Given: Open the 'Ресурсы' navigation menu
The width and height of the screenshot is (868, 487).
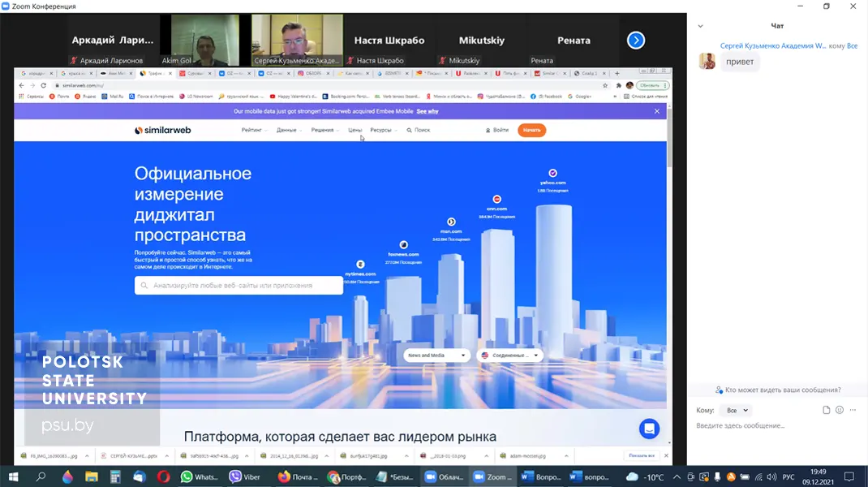Looking at the screenshot, I should 383,130.
